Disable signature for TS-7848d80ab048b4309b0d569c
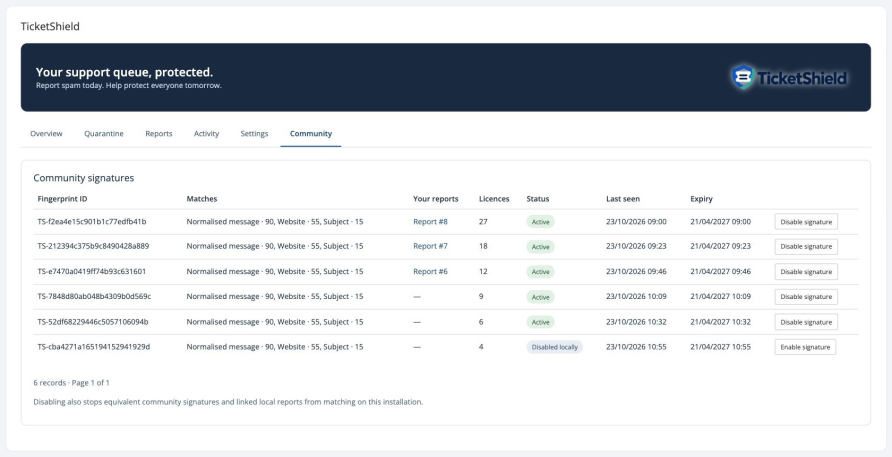The height and width of the screenshot is (457, 892). click(806, 297)
